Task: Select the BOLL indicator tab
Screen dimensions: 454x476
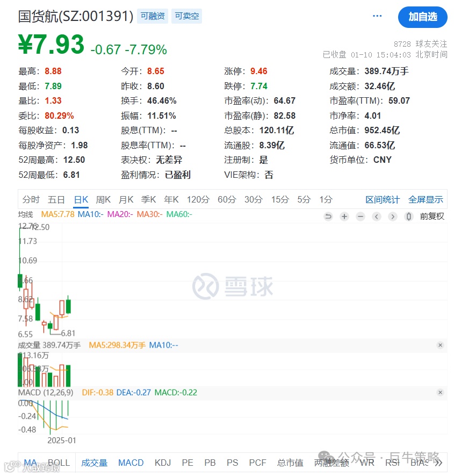Action: click(x=59, y=463)
